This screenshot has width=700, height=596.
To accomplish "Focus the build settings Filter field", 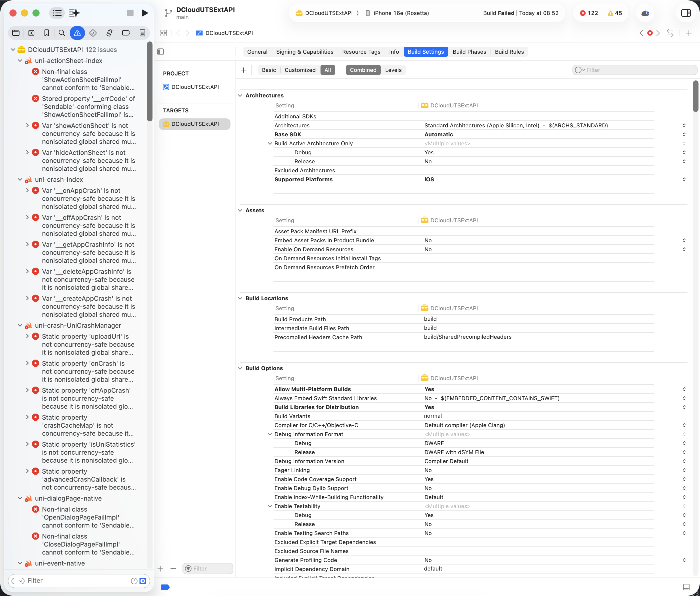I will click(x=634, y=70).
